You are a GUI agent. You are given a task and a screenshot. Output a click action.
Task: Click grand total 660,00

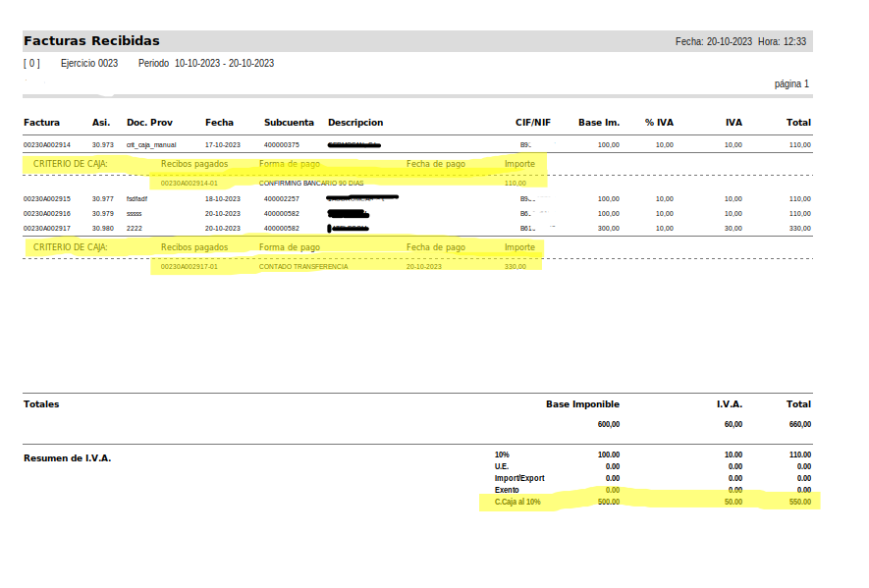pyautogui.click(x=799, y=424)
